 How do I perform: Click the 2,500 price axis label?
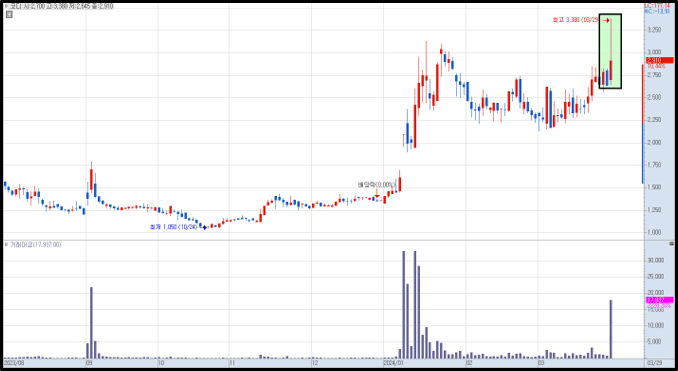pyautogui.click(x=654, y=97)
